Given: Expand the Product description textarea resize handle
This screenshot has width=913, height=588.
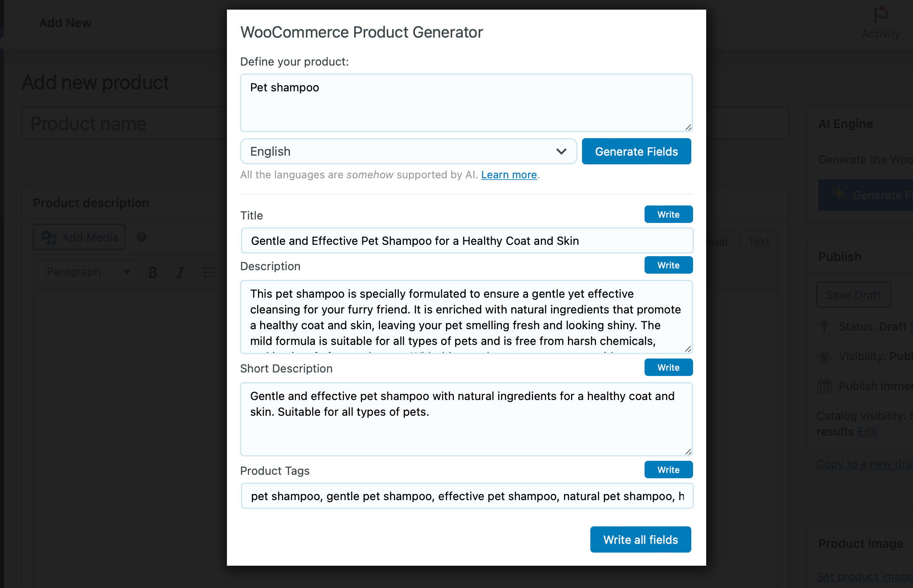Looking at the screenshot, I should (x=689, y=348).
